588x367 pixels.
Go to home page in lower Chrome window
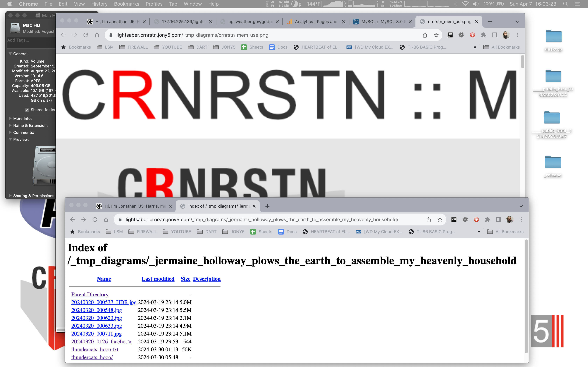click(106, 220)
